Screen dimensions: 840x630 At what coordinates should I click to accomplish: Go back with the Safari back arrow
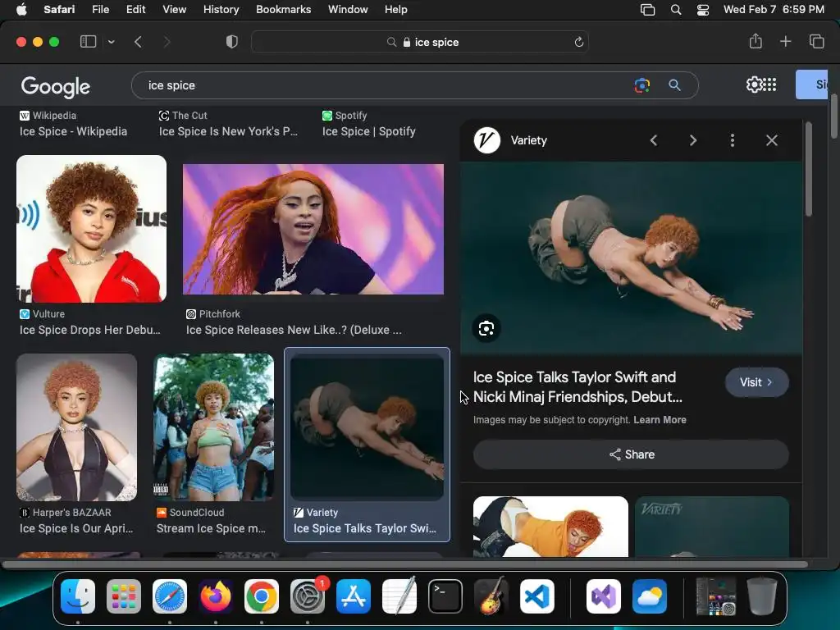tap(138, 42)
